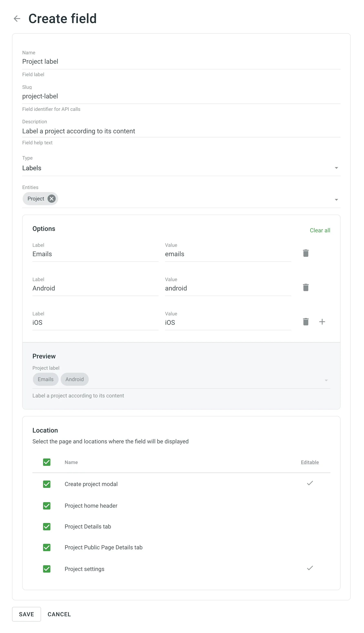Go back using the arrow icon

click(x=17, y=19)
